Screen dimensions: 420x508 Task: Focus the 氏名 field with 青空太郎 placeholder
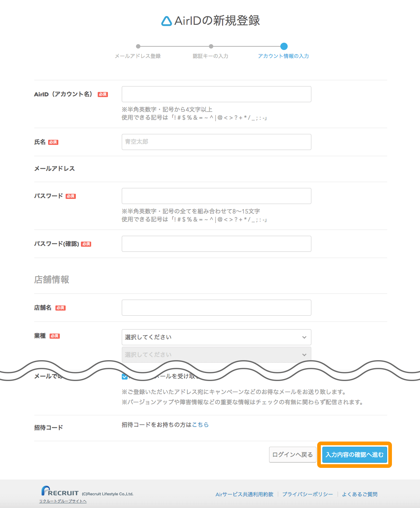[217, 142]
